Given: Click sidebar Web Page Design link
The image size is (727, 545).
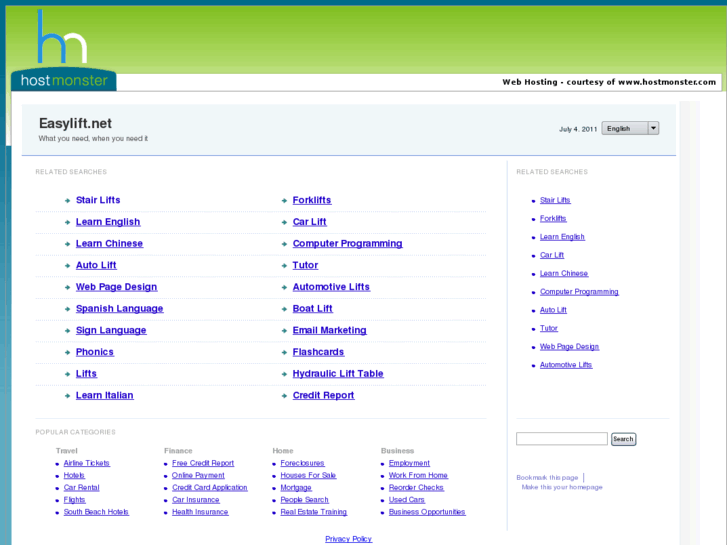Looking at the screenshot, I should click(569, 347).
